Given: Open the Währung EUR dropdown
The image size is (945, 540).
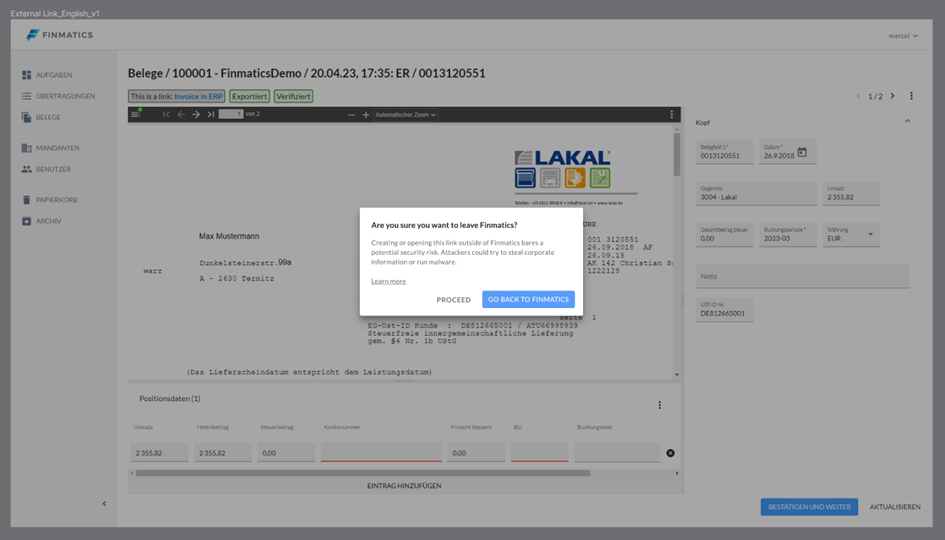Looking at the screenshot, I should 851,235.
